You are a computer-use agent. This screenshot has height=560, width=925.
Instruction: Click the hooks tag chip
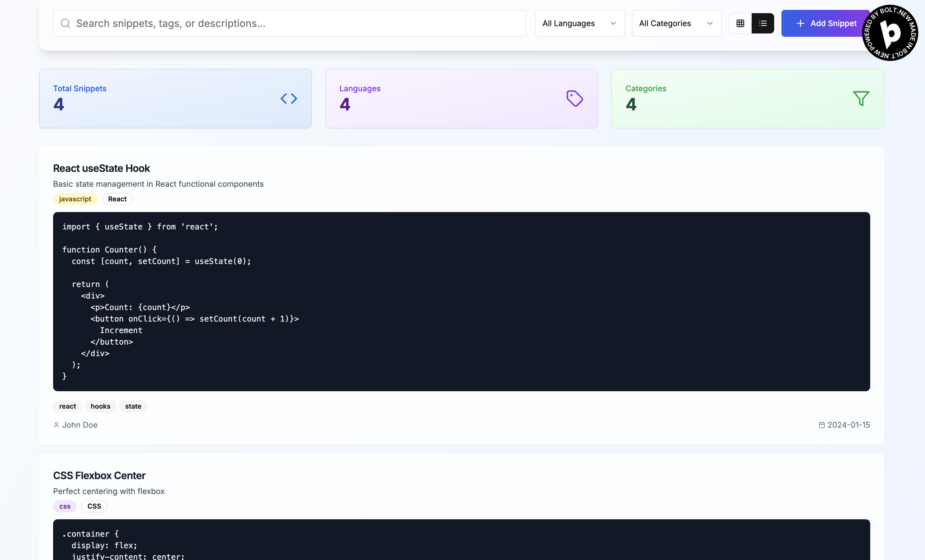(100, 406)
